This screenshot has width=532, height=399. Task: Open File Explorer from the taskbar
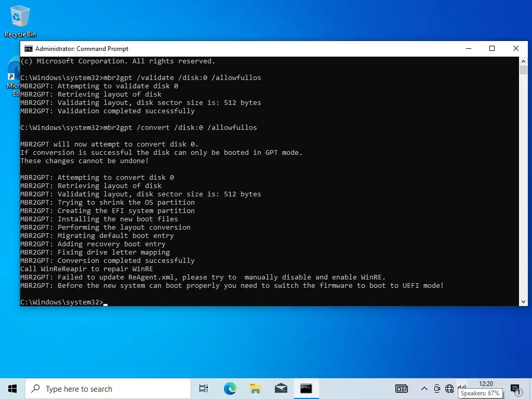tap(255, 389)
